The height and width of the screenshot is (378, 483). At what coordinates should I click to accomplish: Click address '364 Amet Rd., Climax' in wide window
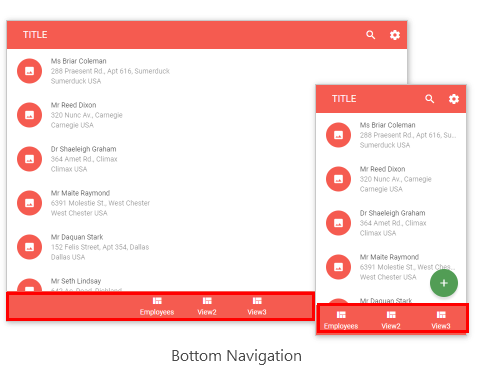tap(84, 159)
